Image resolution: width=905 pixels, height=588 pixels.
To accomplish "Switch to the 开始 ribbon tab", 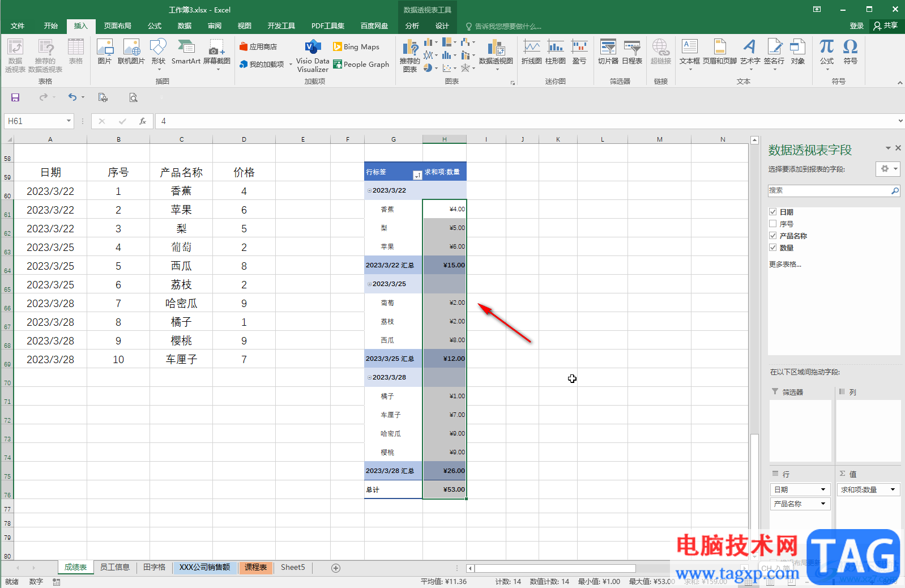I will click(51, 26).
